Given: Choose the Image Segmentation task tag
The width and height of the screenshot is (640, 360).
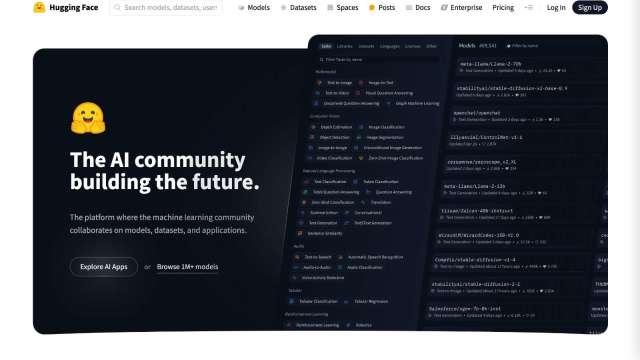Looking at the screenshot, I should (380, 138).
